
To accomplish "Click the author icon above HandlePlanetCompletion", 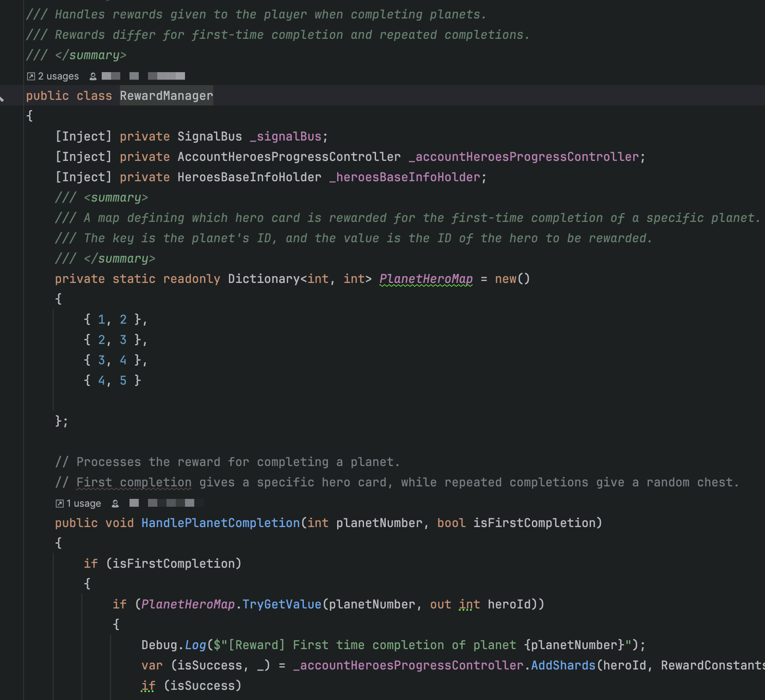I will pos(115,504).
